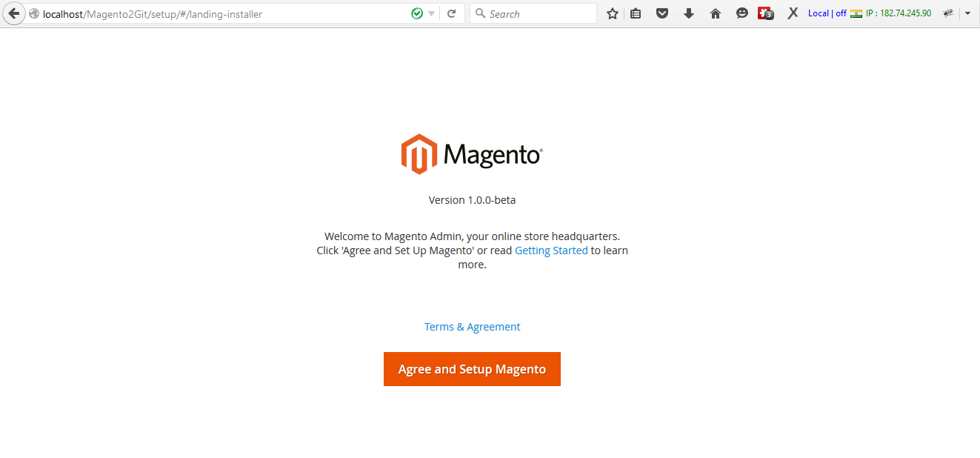Go to browser home page
This screenshot has height=458, width=980.
[715, 13]
